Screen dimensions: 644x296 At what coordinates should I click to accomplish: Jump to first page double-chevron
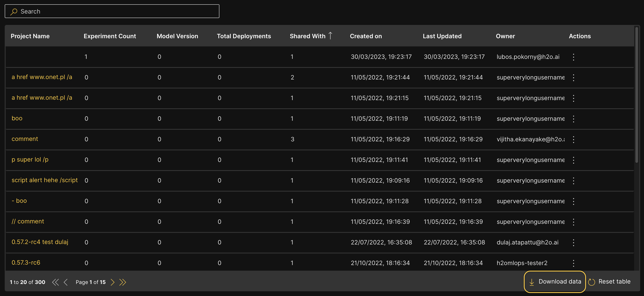55,282
